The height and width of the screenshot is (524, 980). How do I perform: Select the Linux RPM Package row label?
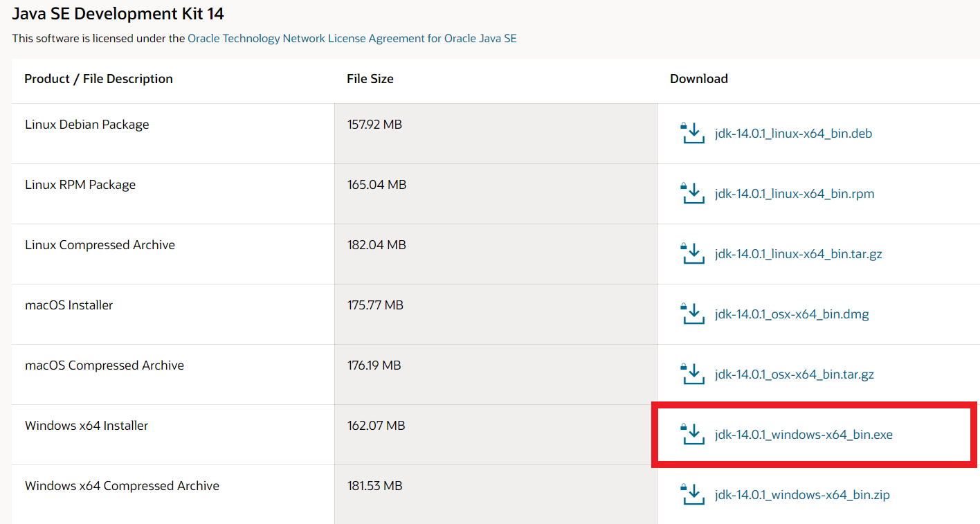click(80, 185)
